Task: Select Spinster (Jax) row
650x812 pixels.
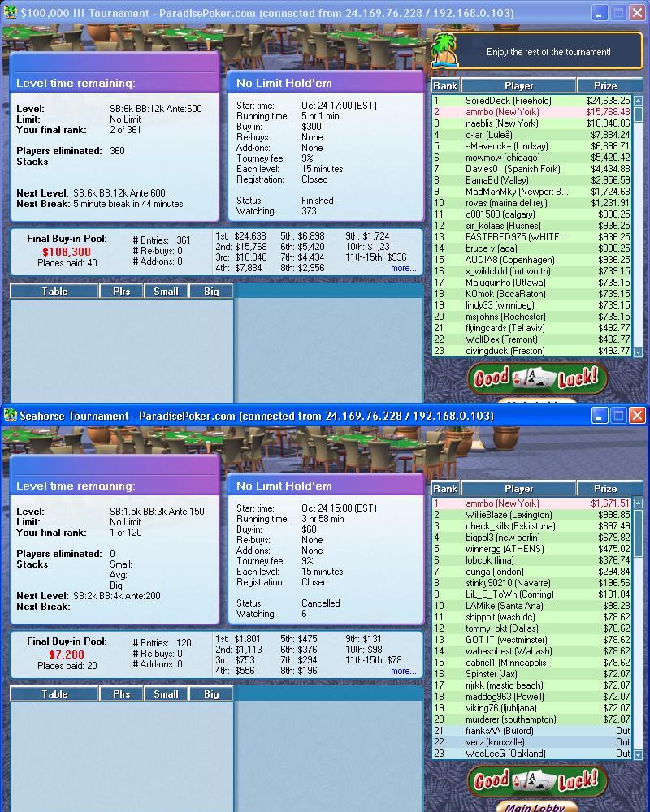Action: (532, 674)
